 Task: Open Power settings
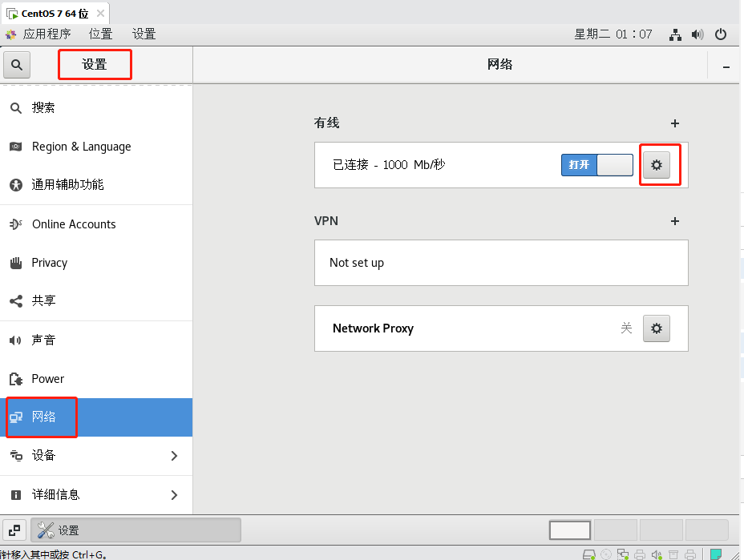(x=96, y=379)
